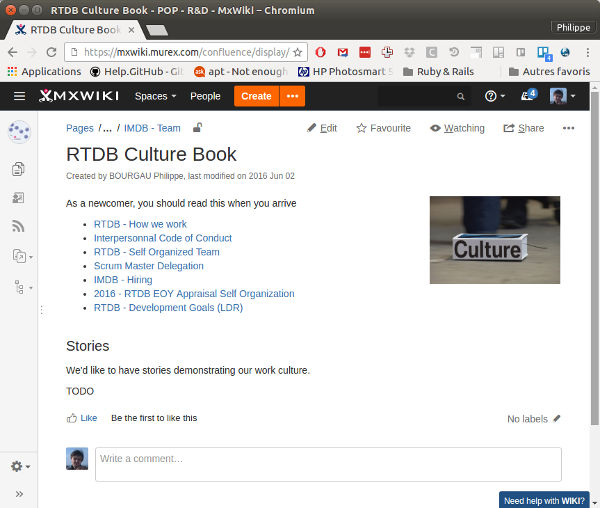Open the Ruby & Rails bookmark folder
This screenshot has width=600, height=508.
coord(439,72)
